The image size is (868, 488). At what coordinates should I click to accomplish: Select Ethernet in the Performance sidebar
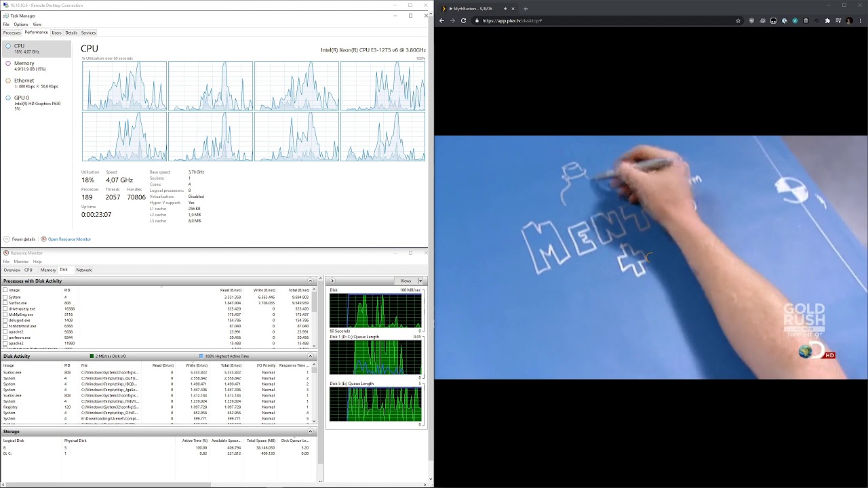point(36,83)
